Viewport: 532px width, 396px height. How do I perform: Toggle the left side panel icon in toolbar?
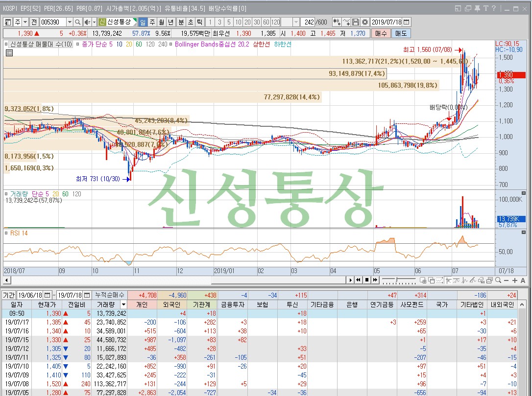pyautogui.click(x=8, y=23)
